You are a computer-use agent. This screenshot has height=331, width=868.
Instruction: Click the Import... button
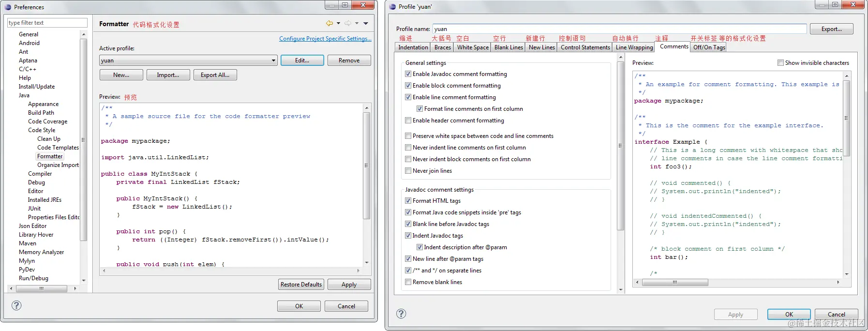click(x=168, y=75)
